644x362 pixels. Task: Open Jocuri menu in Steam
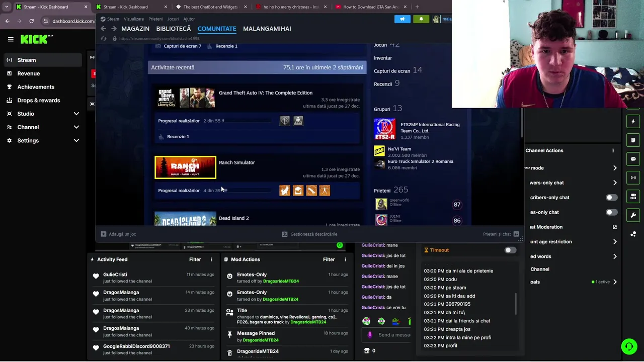tap(173, 19)
